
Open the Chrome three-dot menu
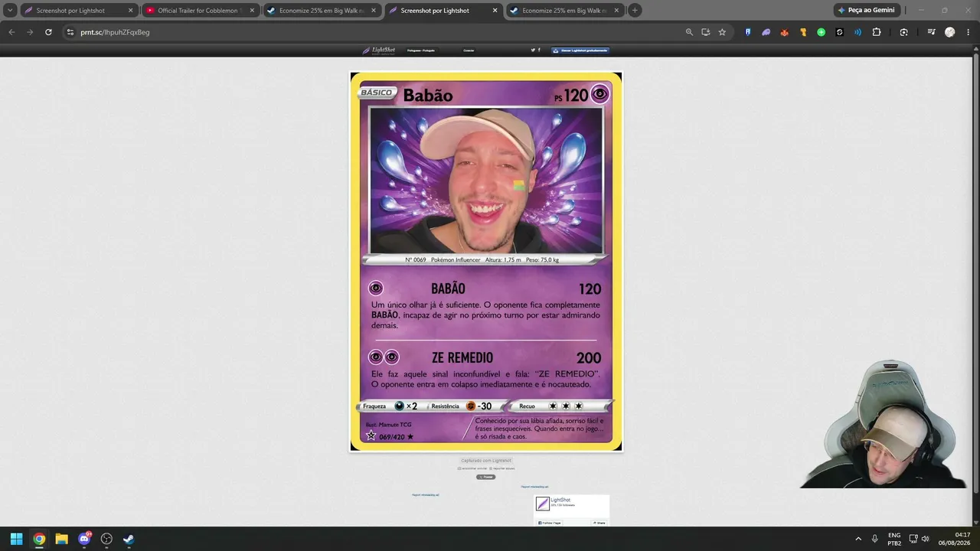968,32
